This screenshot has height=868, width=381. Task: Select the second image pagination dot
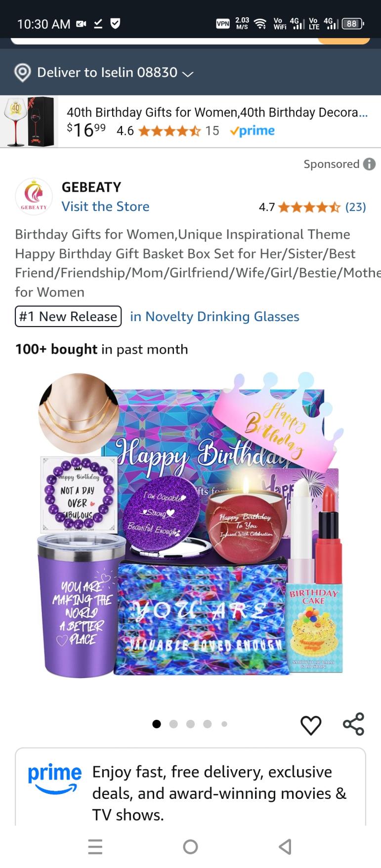pos(173,724)
